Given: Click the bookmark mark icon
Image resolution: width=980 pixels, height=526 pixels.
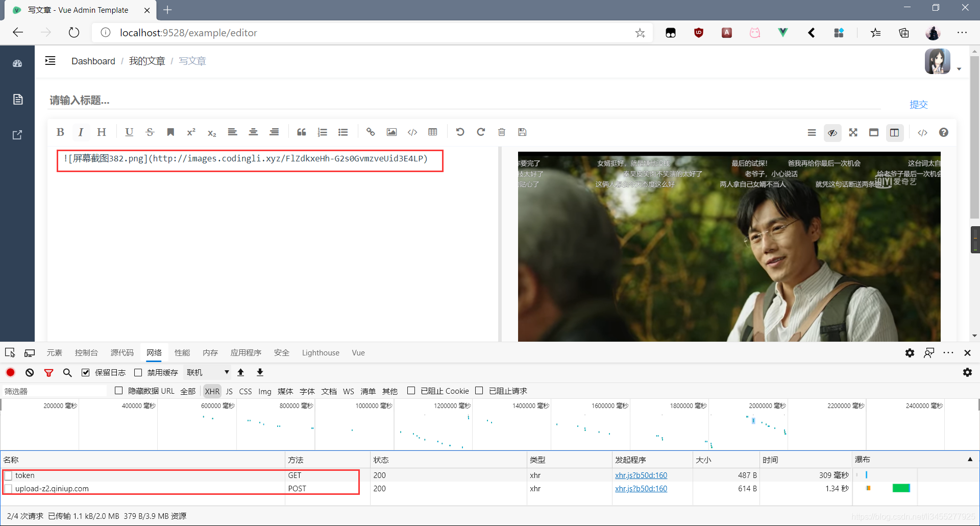Looking at the screenshot, I should [x=170, y=132].
